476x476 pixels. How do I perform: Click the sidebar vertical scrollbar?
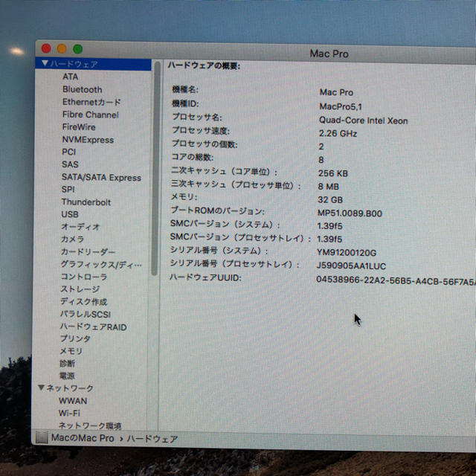click(x=155, y=169)
